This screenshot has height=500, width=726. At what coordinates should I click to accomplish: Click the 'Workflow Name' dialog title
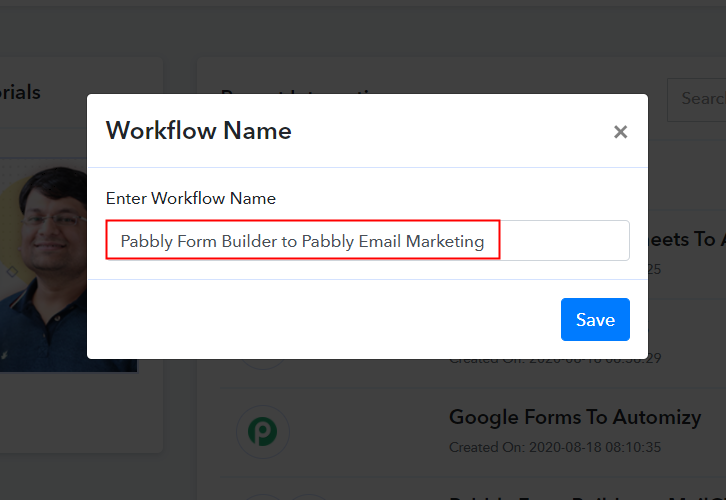199,131
